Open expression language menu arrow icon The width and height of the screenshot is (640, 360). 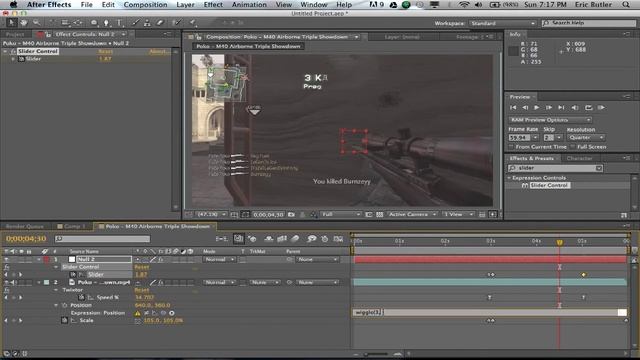coord(172,313)
